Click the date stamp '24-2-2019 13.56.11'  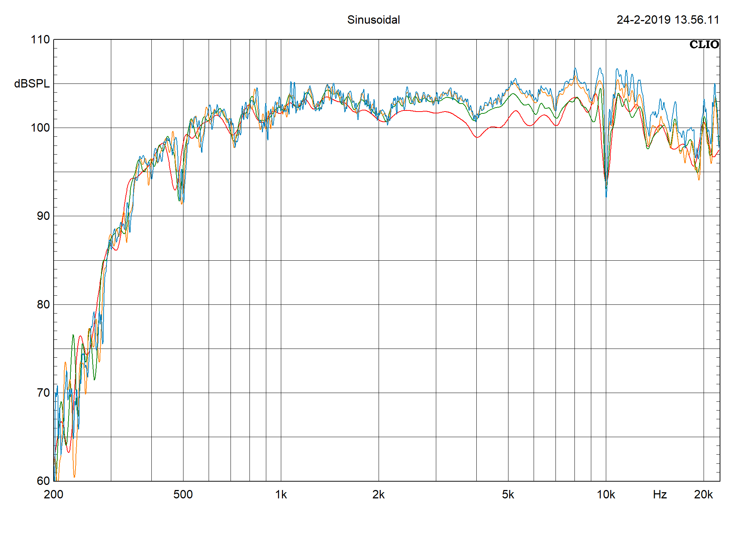tap(668, 20)
